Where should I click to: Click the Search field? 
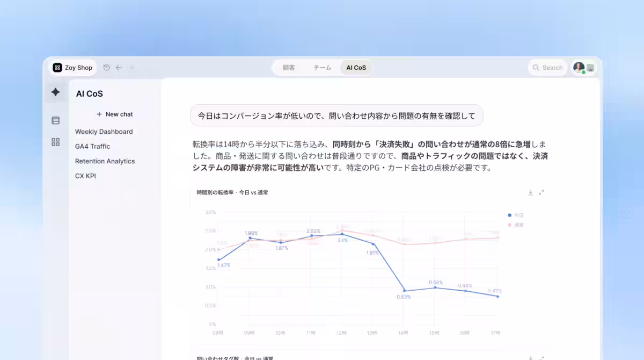click(547, 68)
